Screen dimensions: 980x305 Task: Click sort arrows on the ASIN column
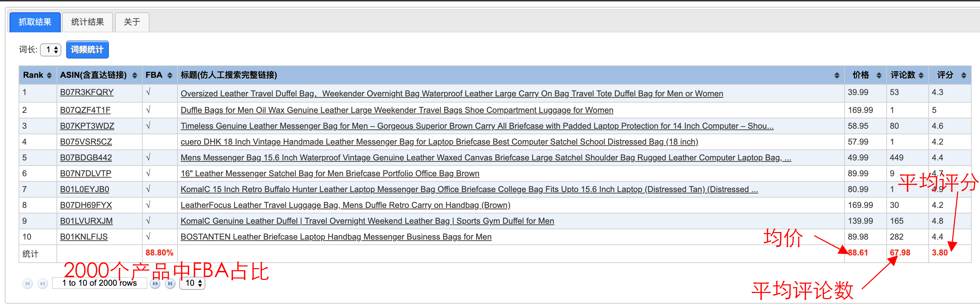[134, 75]
